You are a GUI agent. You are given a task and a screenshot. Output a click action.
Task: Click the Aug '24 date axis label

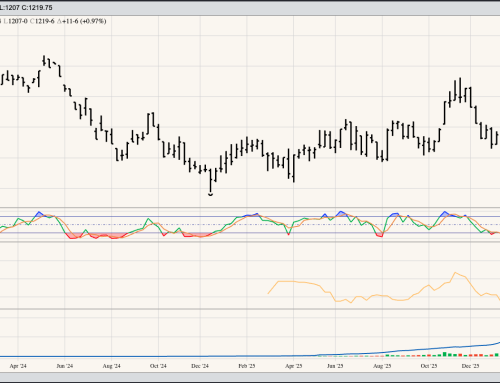pos(112,366)
